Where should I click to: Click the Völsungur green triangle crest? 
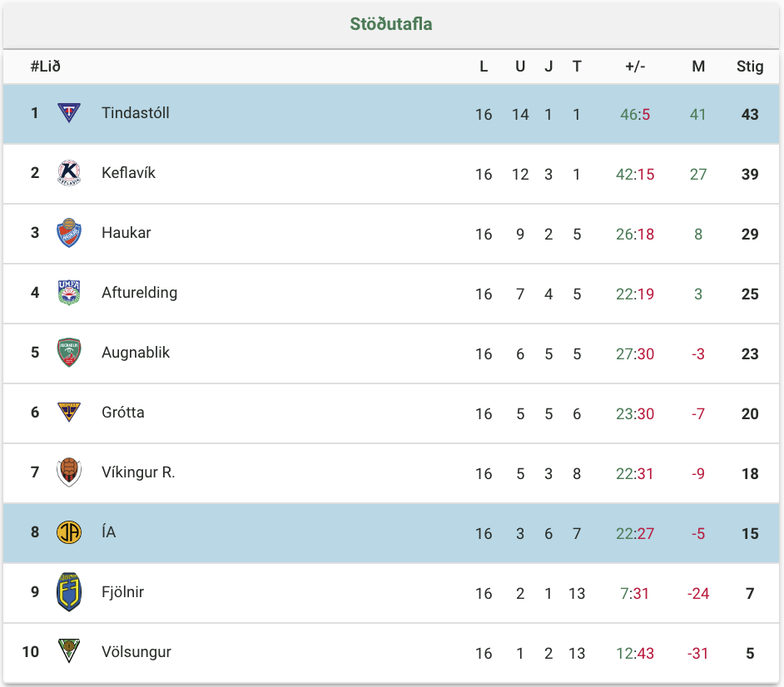(x=69, y=651)
